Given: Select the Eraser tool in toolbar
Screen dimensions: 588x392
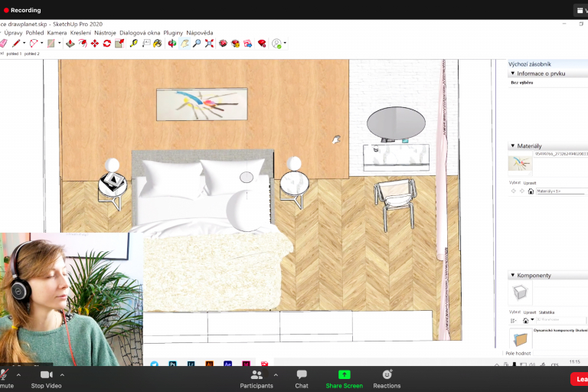Looking at the screenshot, I should point(3,44).
